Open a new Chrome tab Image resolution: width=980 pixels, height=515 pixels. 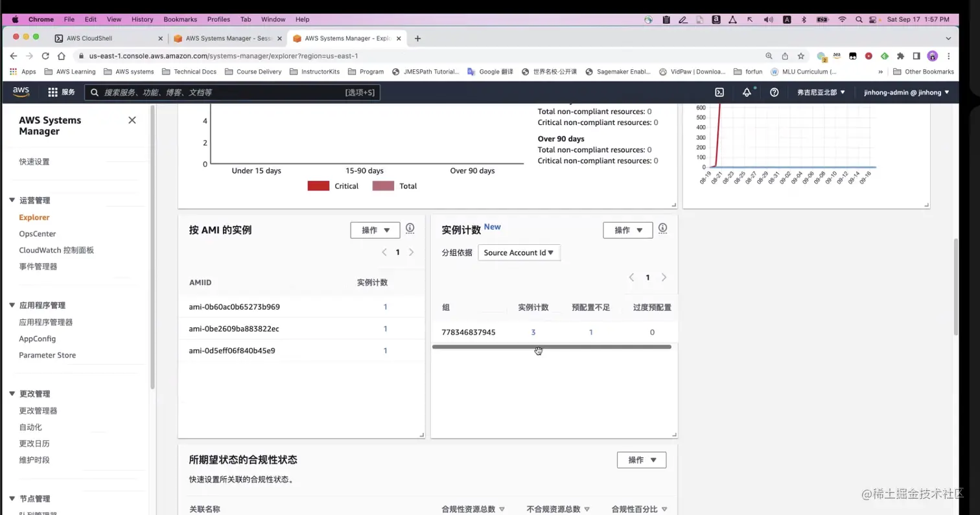(x=417, y=38)
